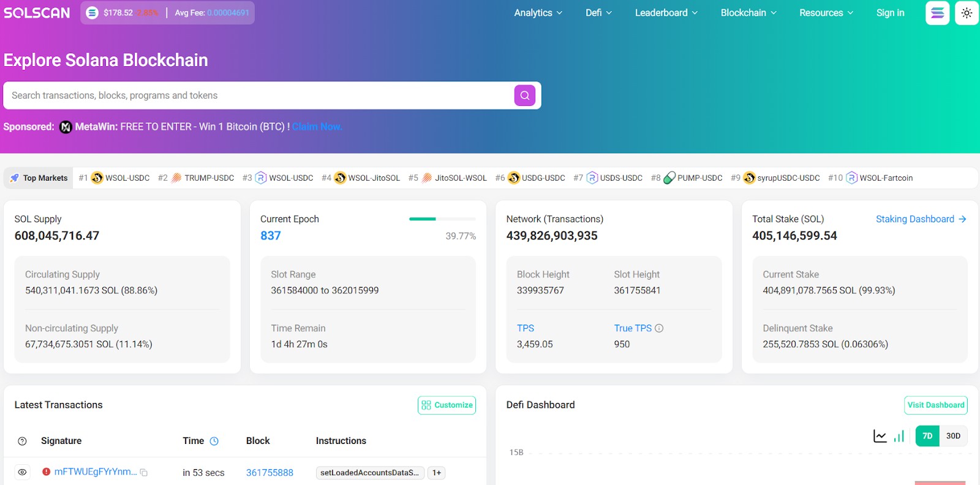Select the 7D range toggle
The width and height of the screenshot is (980, 485).
[927, 436]
